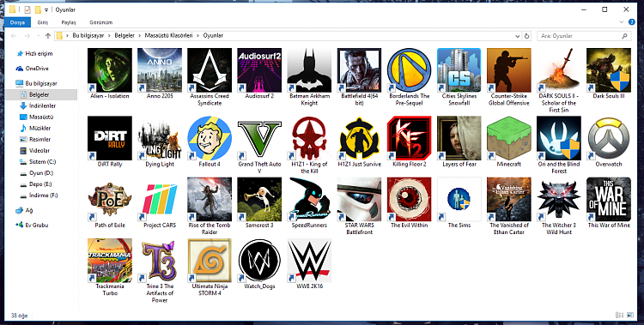Select the Dark Souls III shortcut
This screenshot has height=325, width=644.
(x=609, y=70)
